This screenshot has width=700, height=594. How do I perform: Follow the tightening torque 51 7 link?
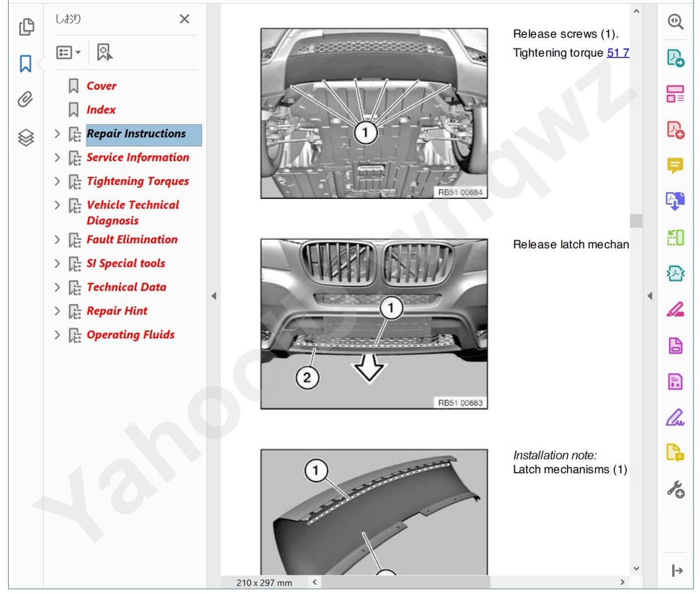click(618, 53)
